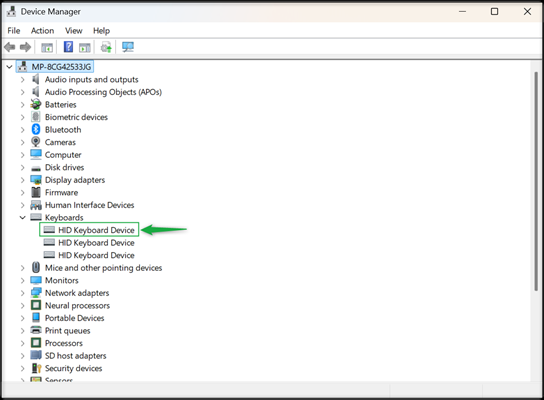Open the Help question-mark toolbar icon
The image size is (544, 400).
[68, 46]
